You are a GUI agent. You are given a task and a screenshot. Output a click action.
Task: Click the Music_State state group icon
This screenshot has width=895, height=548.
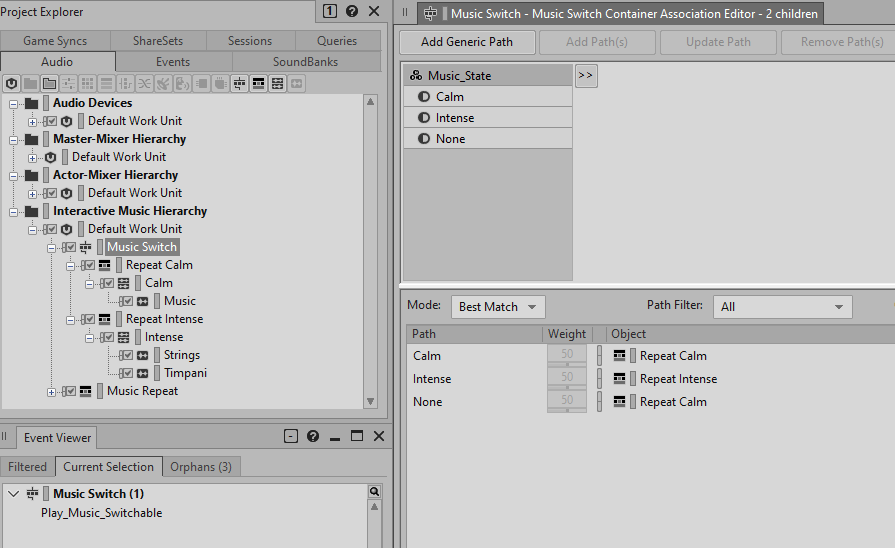click(416, 76)
